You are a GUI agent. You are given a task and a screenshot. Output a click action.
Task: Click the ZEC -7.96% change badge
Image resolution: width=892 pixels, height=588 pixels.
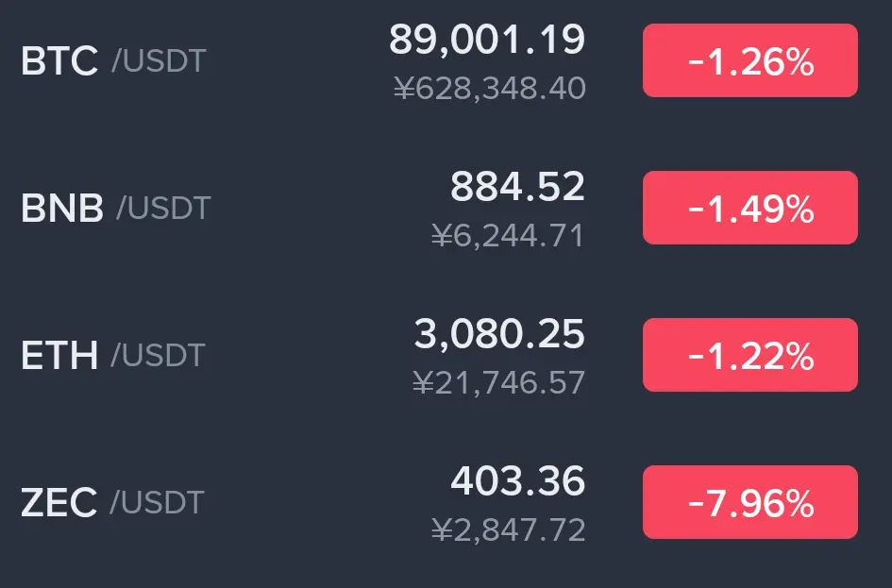pos(749,502)
